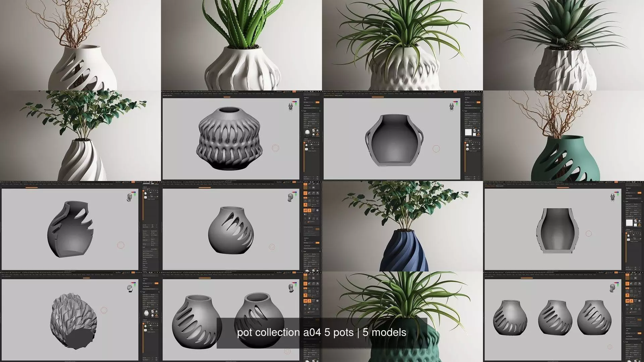This screenshot has width=644, height=362.
Task: Toggle eye visibility of subtool in woven pot panel
Action: [318, 144]
